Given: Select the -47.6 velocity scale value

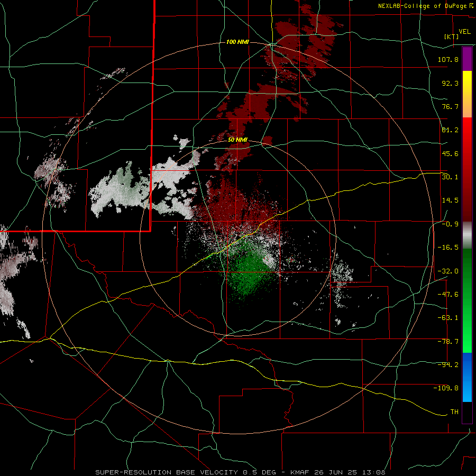Looking at the screenshot, I should click(448, 295).
